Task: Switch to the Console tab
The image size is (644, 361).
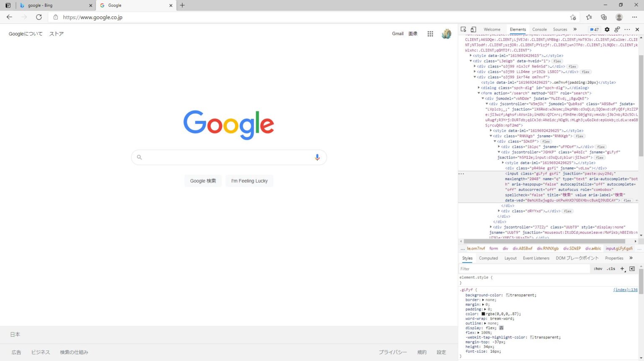Action: 539,29
